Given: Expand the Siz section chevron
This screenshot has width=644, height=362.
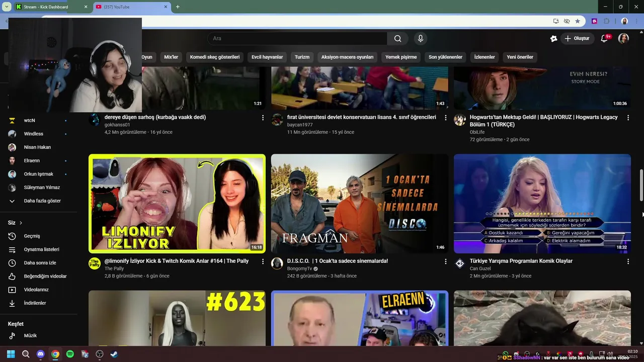Looking at the screenshot, I should click(21, 223).
